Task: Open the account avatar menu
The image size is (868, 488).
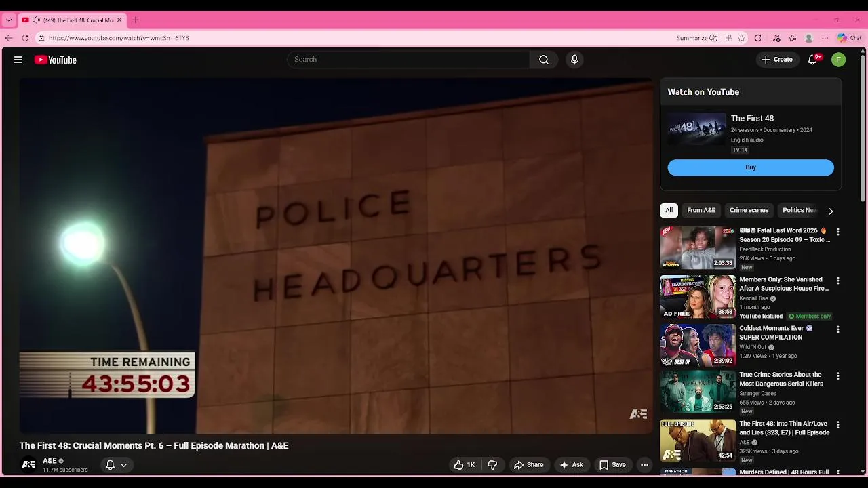Action: 839,60
